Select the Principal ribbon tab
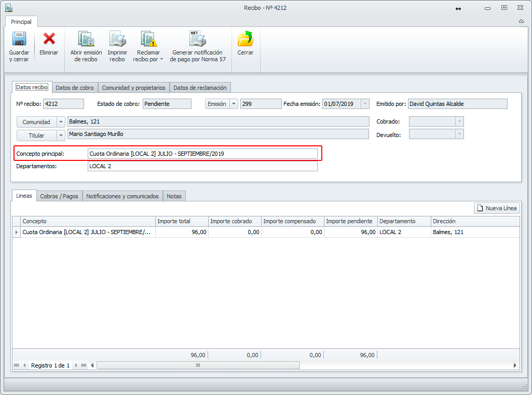The height and width of the screenshot is (395, 532). tap(21, 22)
